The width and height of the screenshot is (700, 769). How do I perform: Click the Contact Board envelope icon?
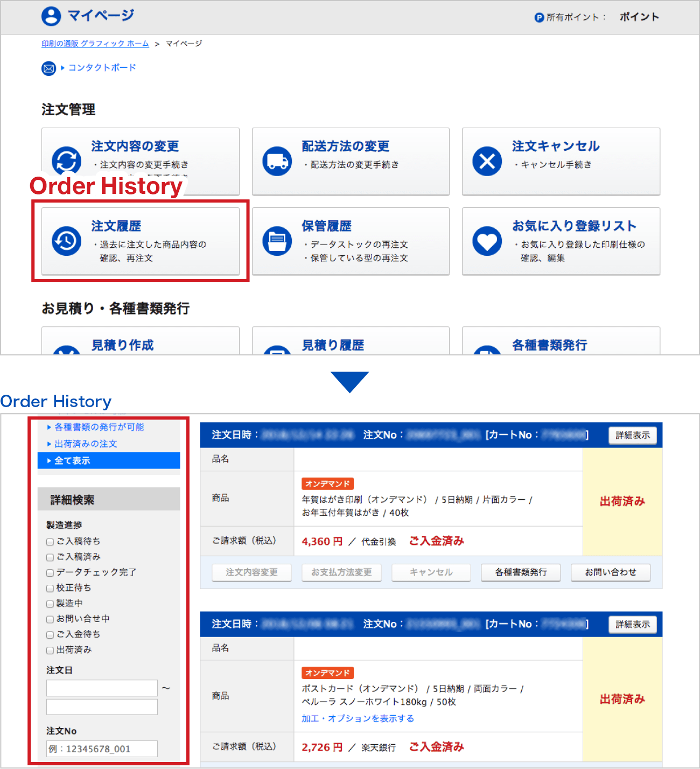pyautogui.click(x=48, y=68)
